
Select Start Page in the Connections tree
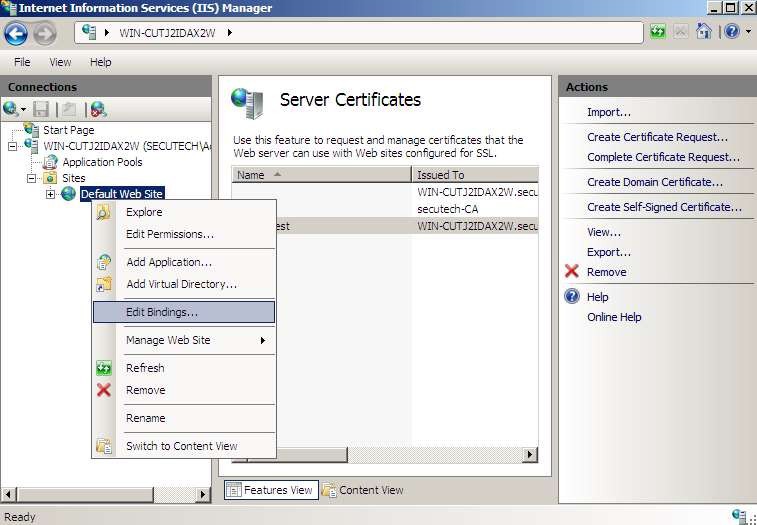pos(69,130)
